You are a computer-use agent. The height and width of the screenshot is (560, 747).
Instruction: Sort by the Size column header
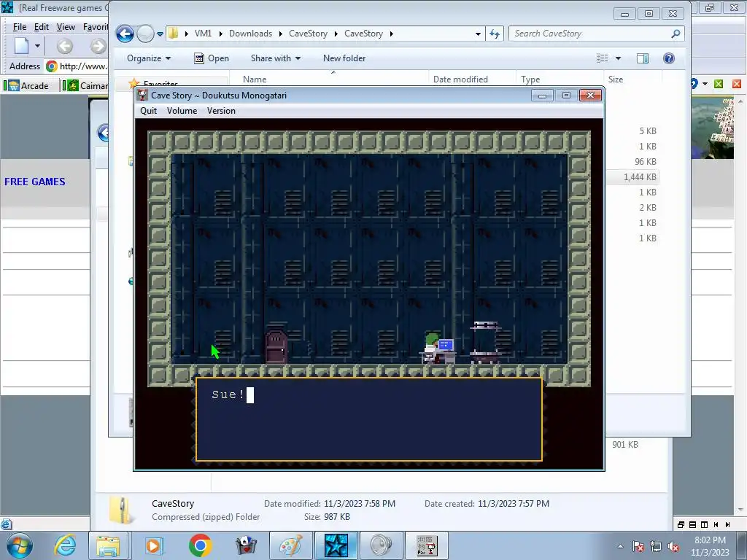point(616,79)
